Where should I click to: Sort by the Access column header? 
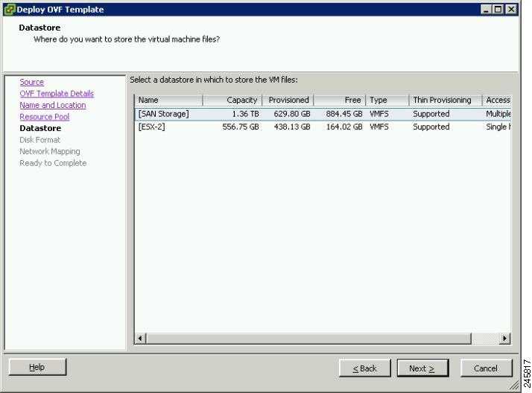(497, 100)
